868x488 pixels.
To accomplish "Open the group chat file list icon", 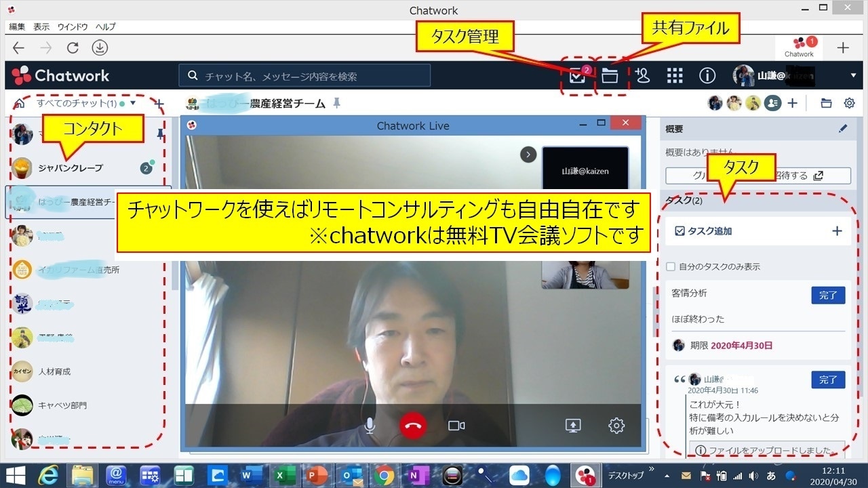I will coord(826,104).
